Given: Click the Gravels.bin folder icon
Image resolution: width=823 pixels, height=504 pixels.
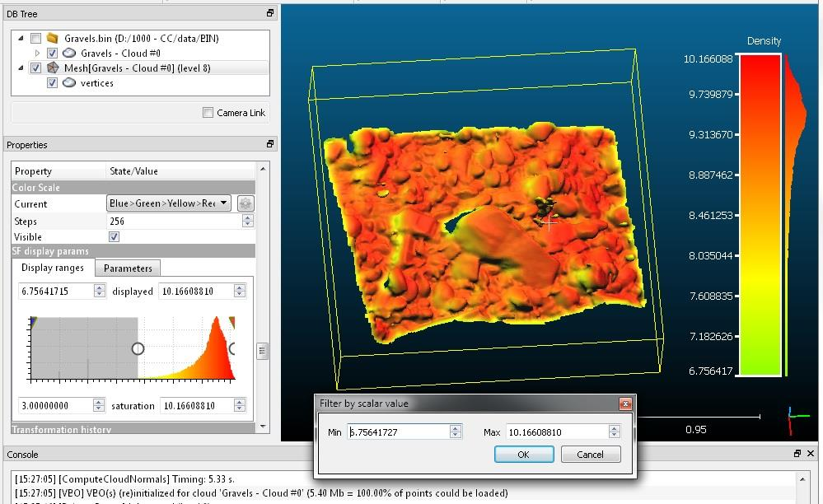Looking at the screenshot, I should [x=53, y=38].
